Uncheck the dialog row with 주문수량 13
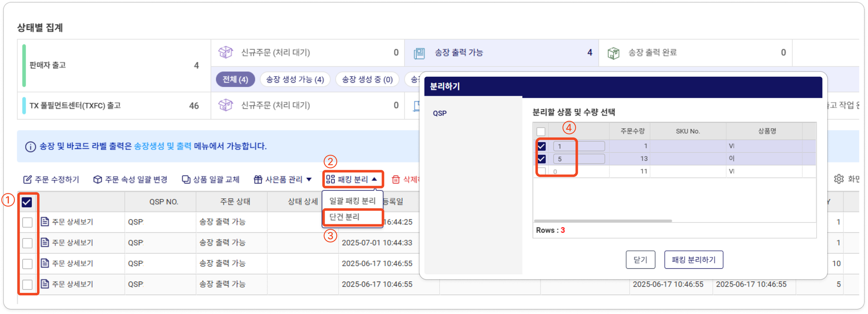The image size is (868, 314). tap(542, 159)
